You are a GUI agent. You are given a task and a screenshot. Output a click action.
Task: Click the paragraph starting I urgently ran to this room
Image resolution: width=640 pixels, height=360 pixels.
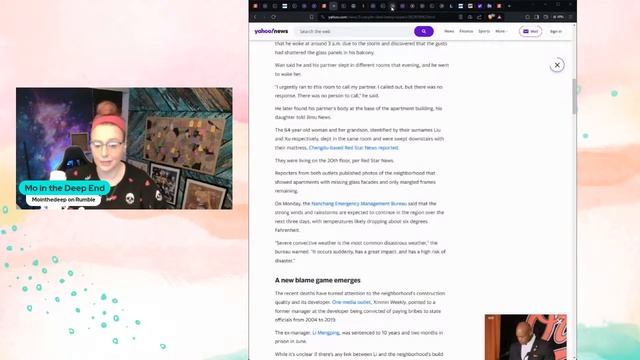pyautogui.click(x=359, y=91)
